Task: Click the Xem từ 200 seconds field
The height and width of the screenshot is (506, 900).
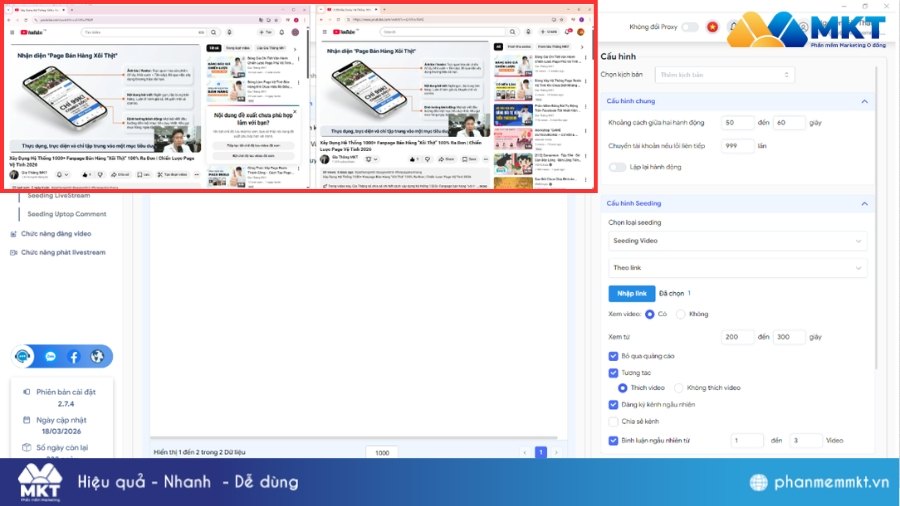Action: pos(737,337)
